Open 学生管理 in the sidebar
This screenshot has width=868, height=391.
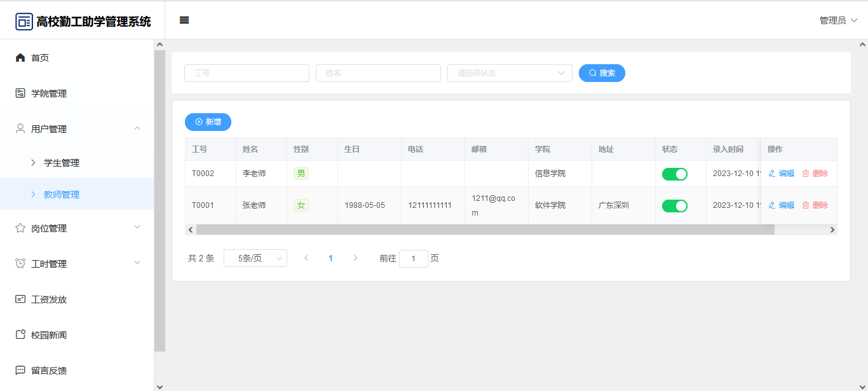coord(62,163)
